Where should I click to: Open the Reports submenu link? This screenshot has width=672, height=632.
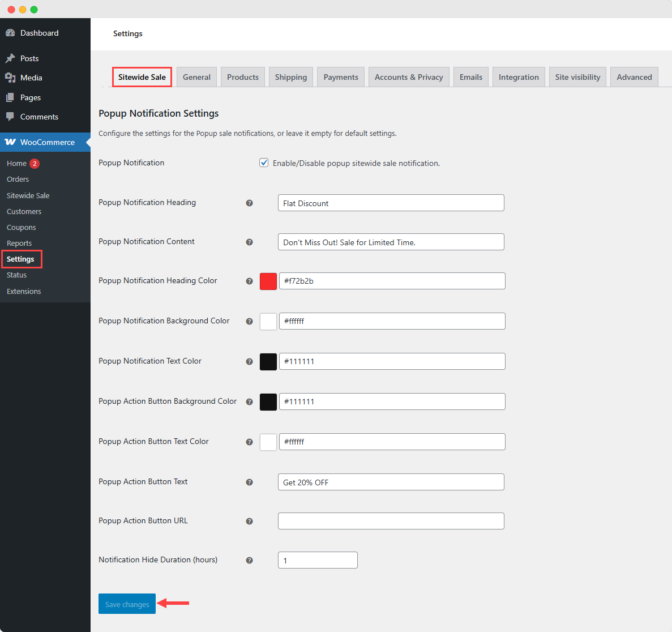point(19,243)
